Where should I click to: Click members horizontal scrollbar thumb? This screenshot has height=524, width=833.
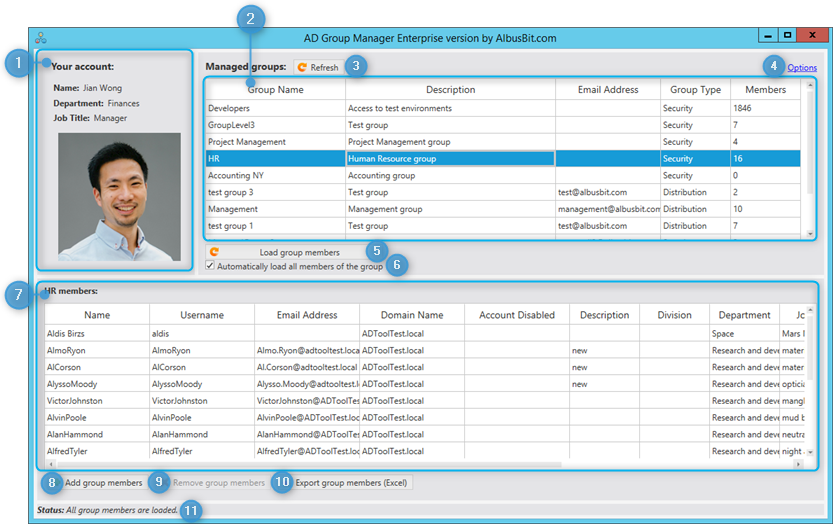[x=308, y=464]
